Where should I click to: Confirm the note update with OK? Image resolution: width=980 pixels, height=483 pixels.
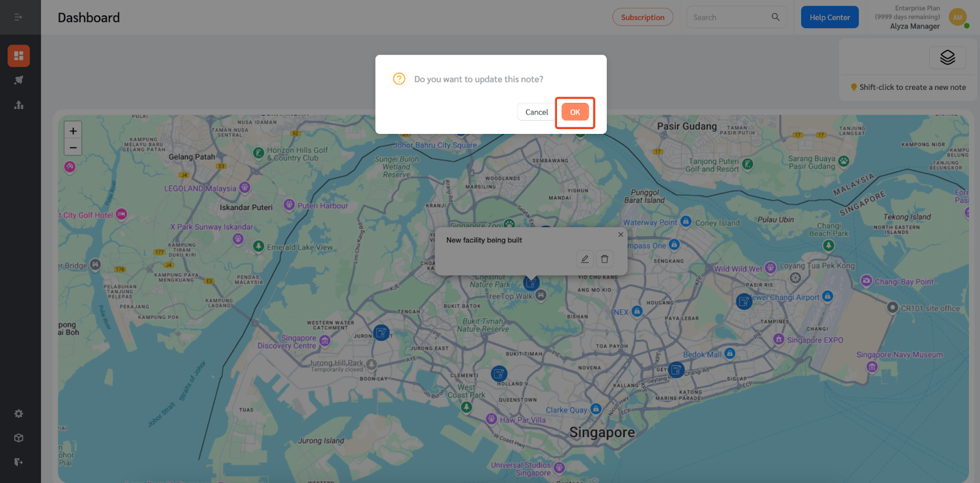575,112
